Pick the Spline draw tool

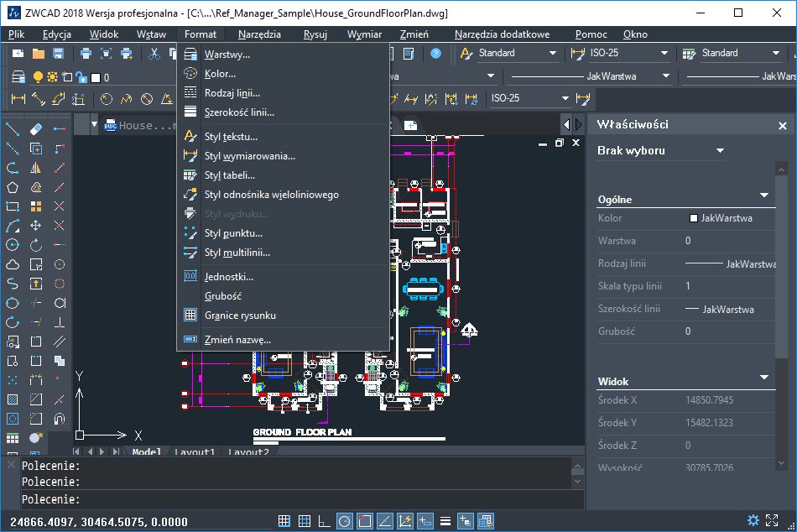point(13,284)
